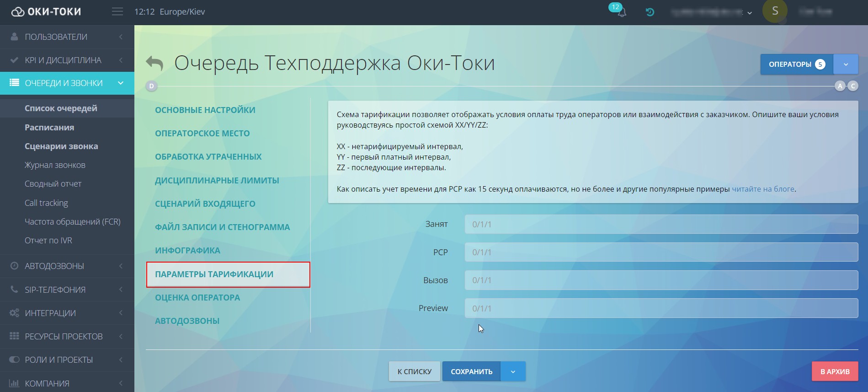Focus the Занят tariff input field
Screen dimensions: 868x392
point(661,224)
